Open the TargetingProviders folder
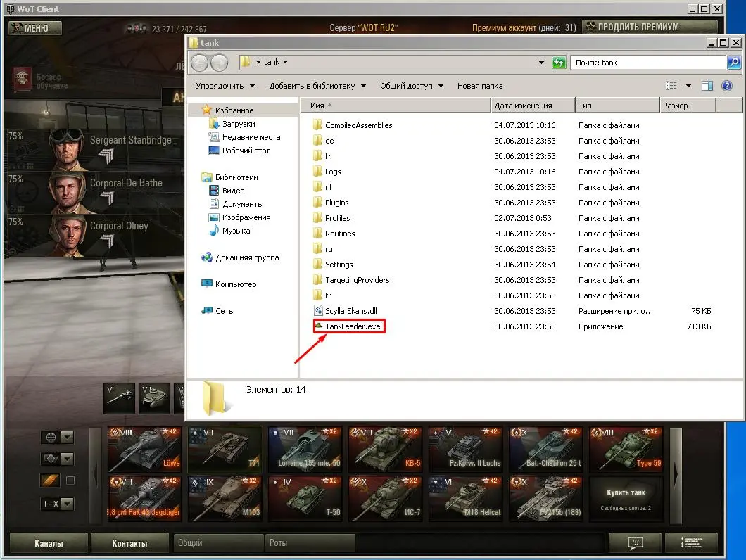 coord(357,280)
